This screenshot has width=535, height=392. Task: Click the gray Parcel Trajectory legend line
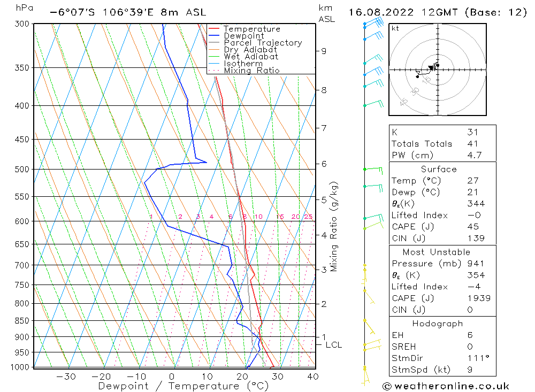coord(214,43)
